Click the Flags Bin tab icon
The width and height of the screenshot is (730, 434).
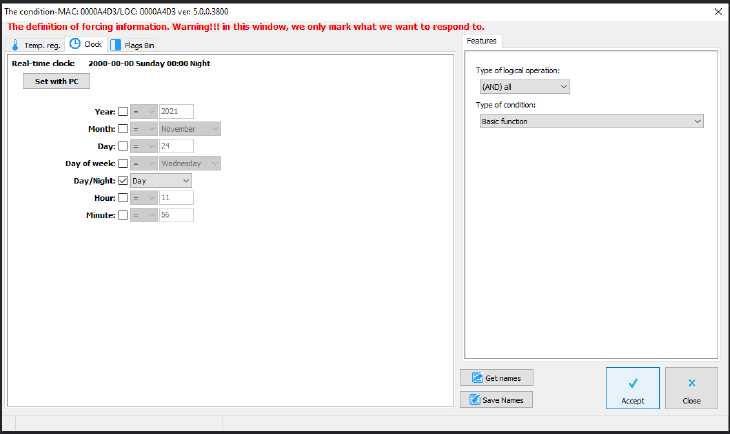tap(115, 45)
